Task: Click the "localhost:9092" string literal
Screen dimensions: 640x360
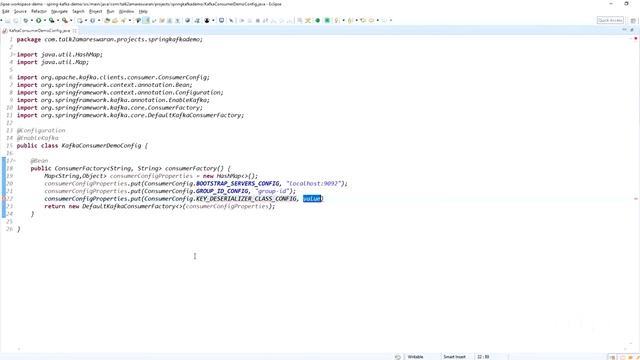Action: [313, 184]
